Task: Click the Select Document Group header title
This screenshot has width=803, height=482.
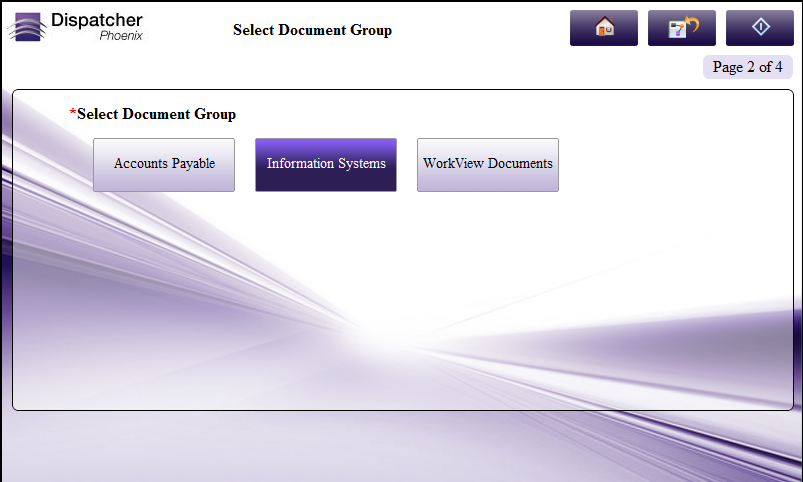Action: coord(312,30)
